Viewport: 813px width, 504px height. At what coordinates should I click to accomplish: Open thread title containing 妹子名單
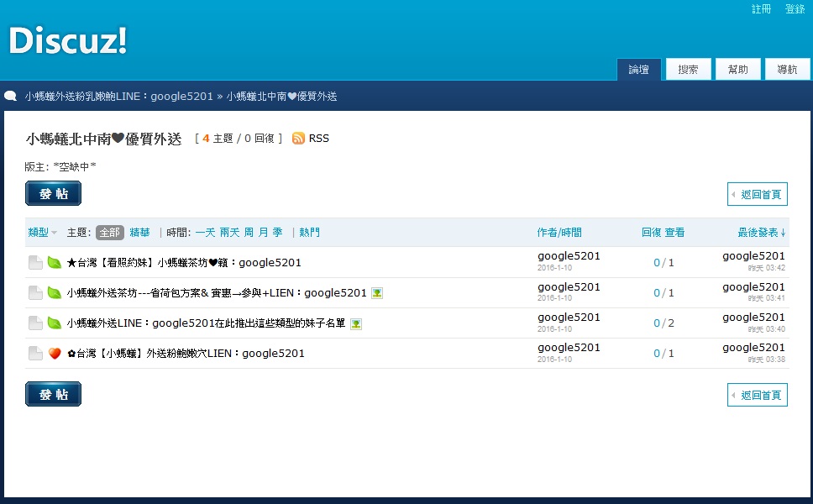pos(206,323)
